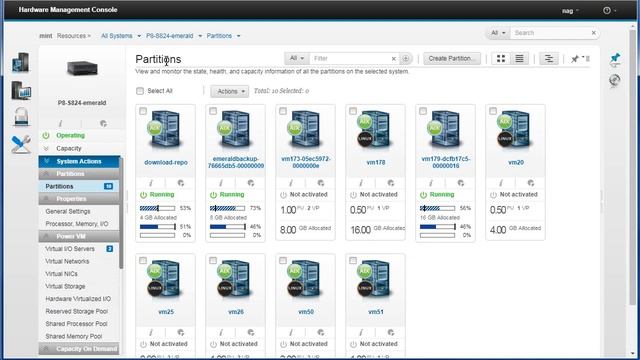Open the vm178 partition link

[x=376, y=162]
